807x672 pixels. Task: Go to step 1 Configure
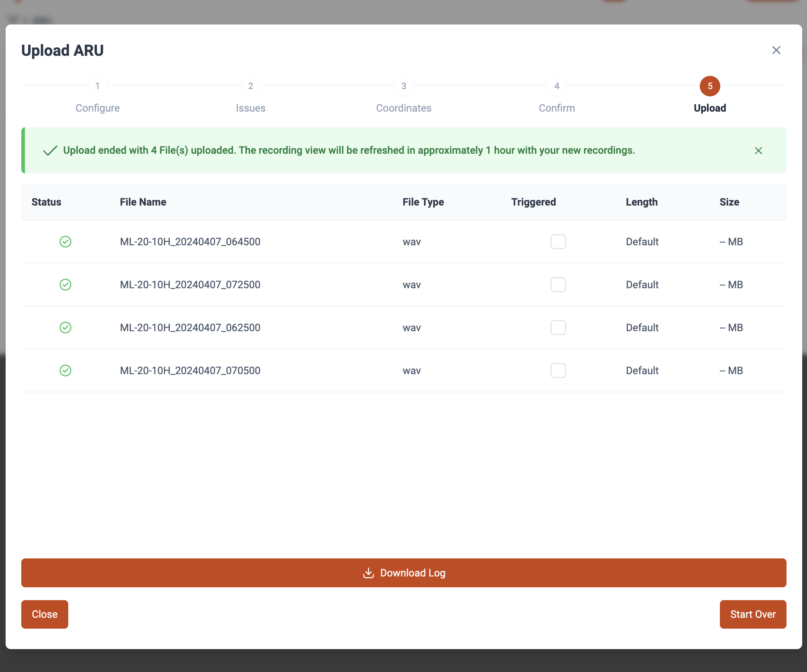tap(98, 86)
